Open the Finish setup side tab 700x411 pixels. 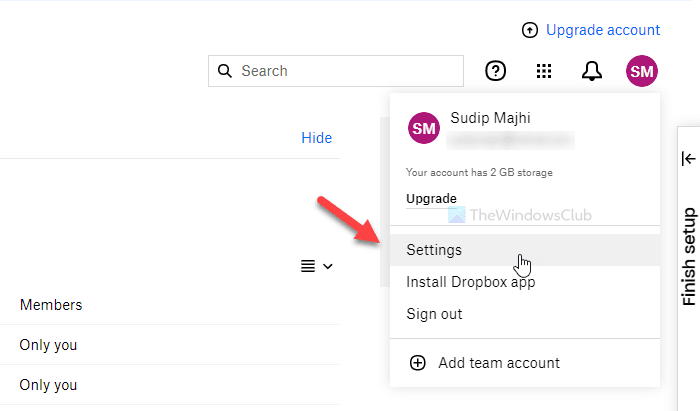point(689,257)
